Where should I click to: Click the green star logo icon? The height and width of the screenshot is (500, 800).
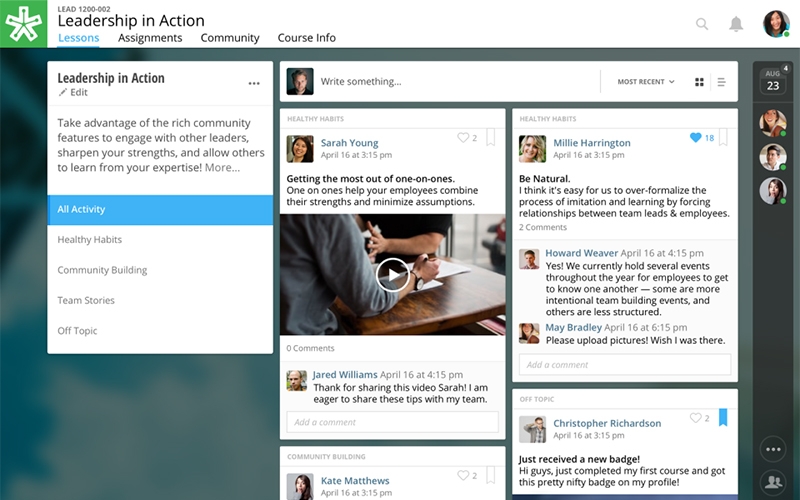click(x=23, y=23)
